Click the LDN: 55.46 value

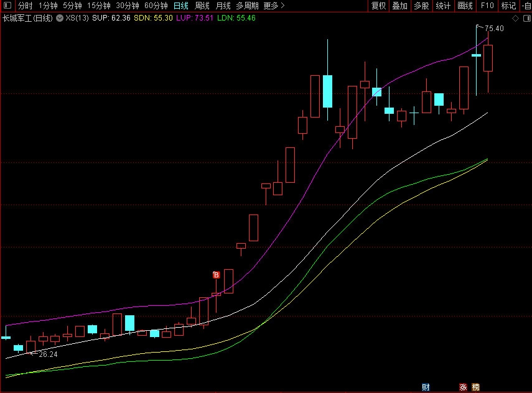click(236, 18)
